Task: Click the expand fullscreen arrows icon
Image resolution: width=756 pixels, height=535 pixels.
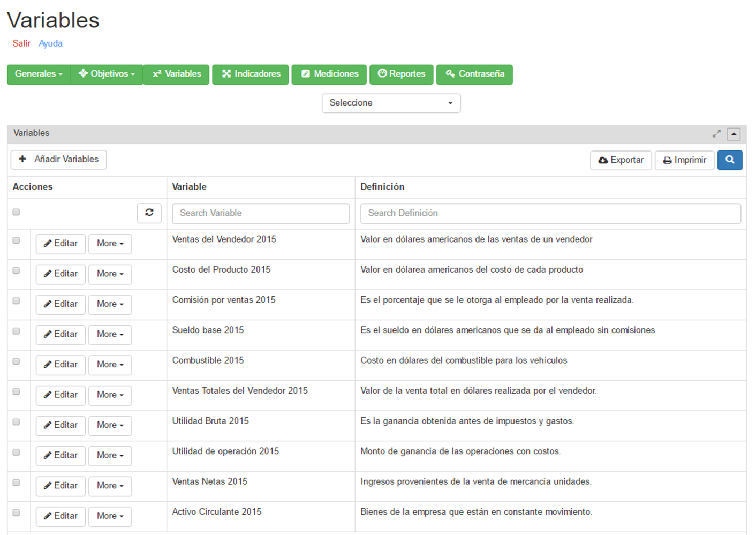Action: [x=716, y=134]
